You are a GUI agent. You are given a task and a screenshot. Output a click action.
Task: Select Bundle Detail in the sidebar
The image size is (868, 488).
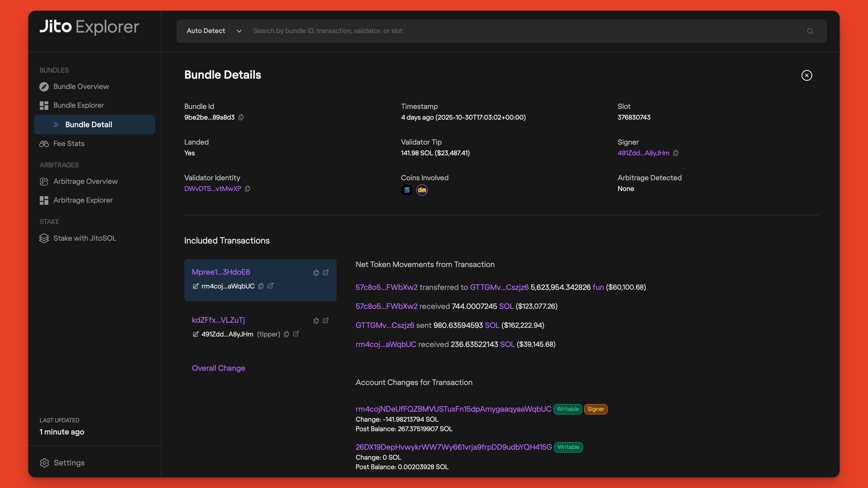click(x=89, y=124)
